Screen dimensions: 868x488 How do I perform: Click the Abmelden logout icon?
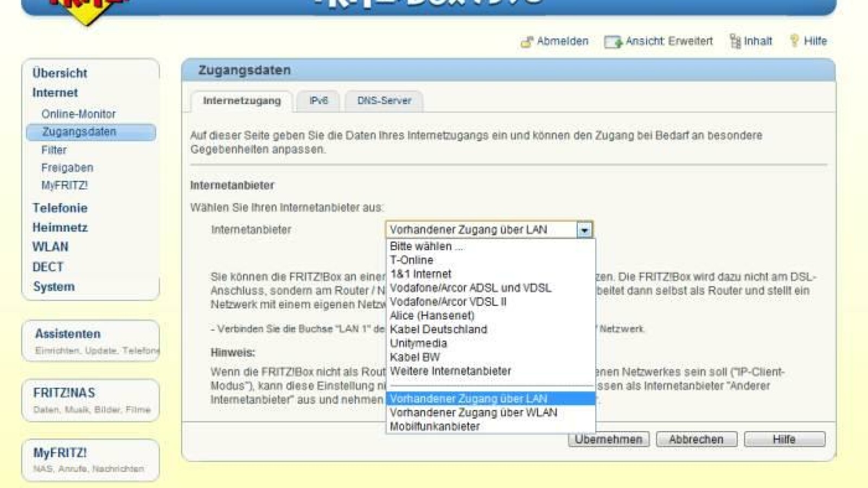click(x=526, y=41)
